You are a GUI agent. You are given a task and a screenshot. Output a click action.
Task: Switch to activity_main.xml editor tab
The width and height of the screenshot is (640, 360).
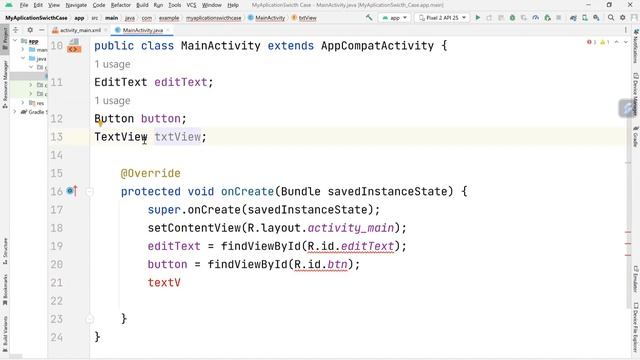80,30
